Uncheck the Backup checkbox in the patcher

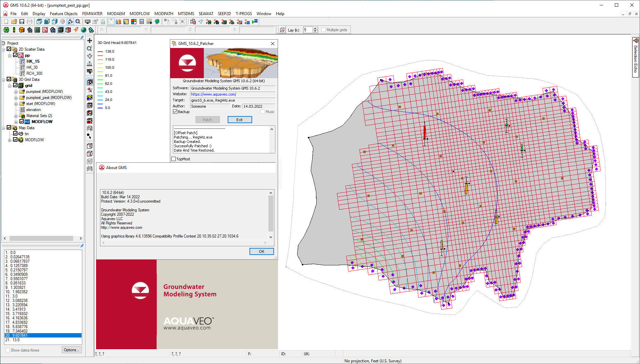175,112
